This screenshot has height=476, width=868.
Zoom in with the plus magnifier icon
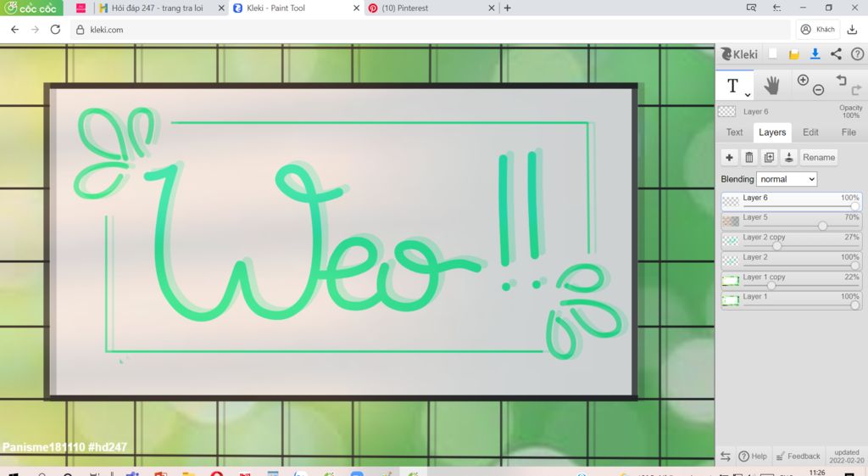click(x=803, y=81)
